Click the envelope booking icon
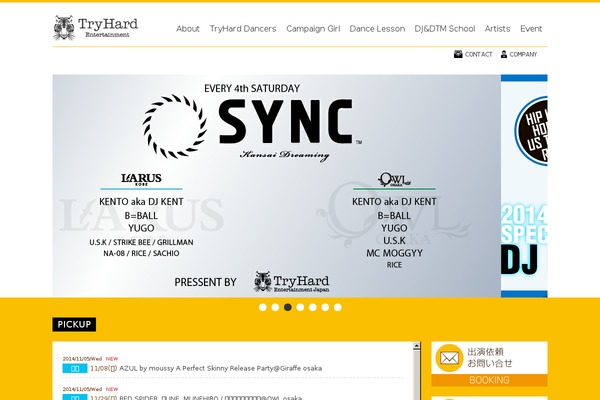 coord(449,358)
